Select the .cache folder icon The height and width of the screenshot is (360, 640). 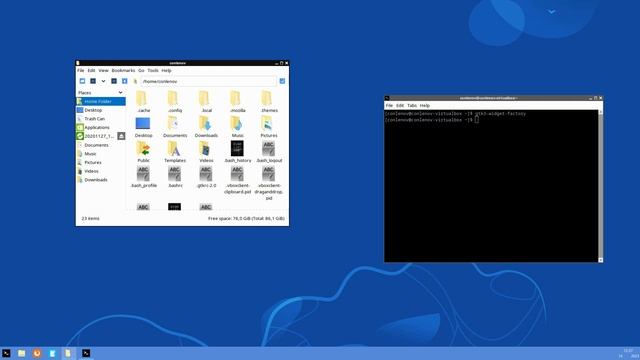click(142, 98)
